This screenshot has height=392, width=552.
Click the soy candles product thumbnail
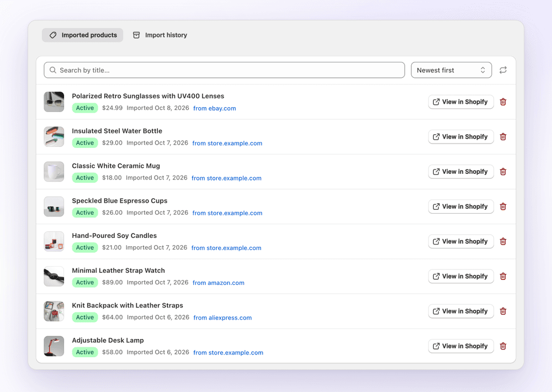(x=54, y=241)
